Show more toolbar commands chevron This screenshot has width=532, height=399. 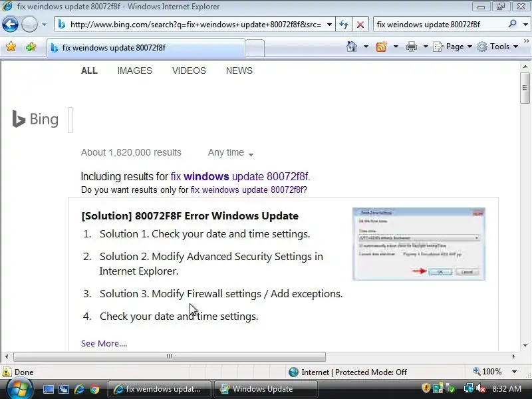(x=527, y=41)
